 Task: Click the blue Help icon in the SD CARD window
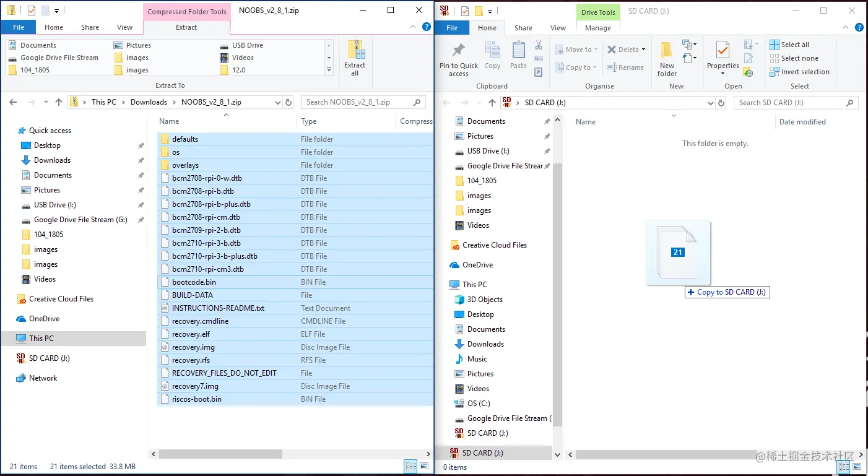(x=859, y=27)
